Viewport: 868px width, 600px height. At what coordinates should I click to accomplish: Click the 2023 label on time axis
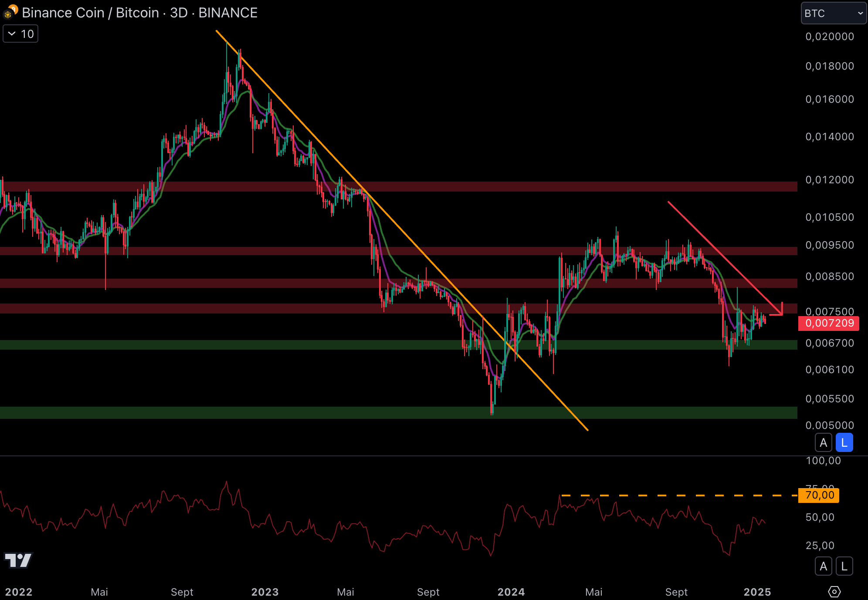point(264,592)
